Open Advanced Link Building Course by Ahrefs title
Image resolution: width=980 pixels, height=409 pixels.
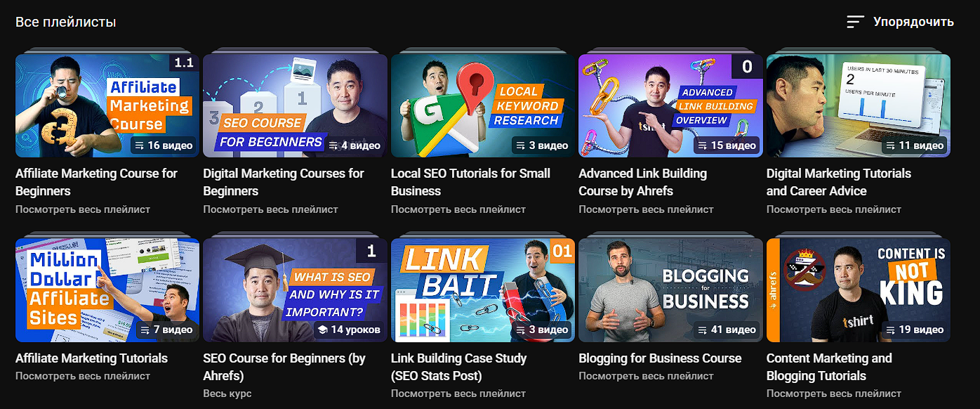[642, 182]
